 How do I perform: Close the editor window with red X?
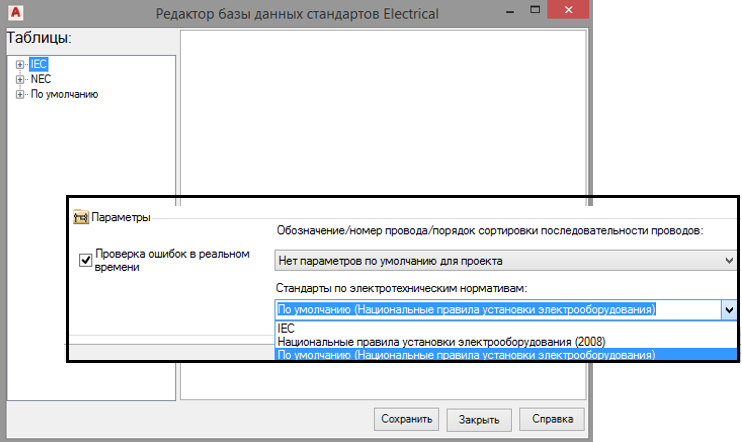pos(568,9)
